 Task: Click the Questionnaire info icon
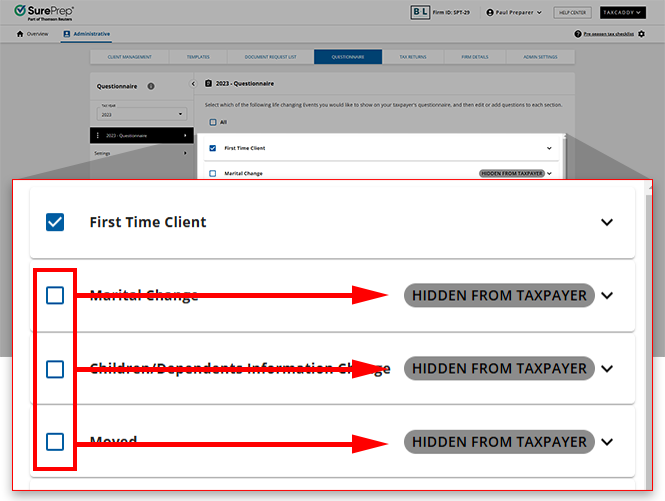[x=151, y=86]
